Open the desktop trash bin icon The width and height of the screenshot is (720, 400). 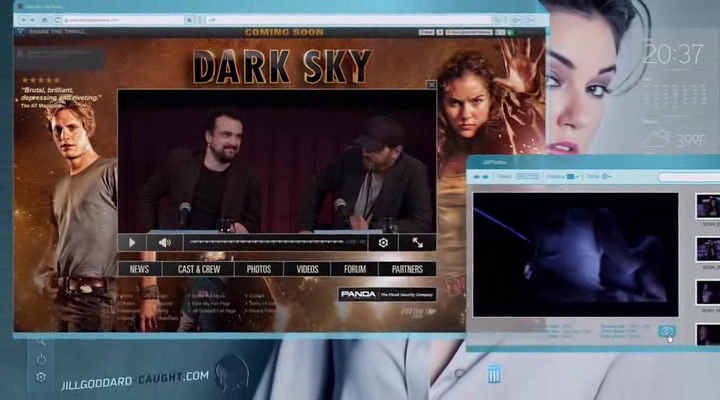click(494, 374)
